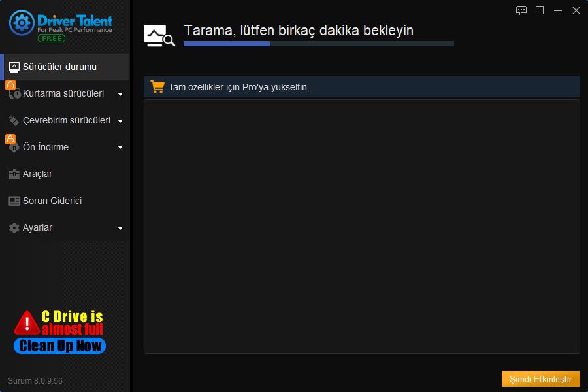Click the Çevrebirim sürücüleri USB icon
588x392 pixels.
point(14,120)
